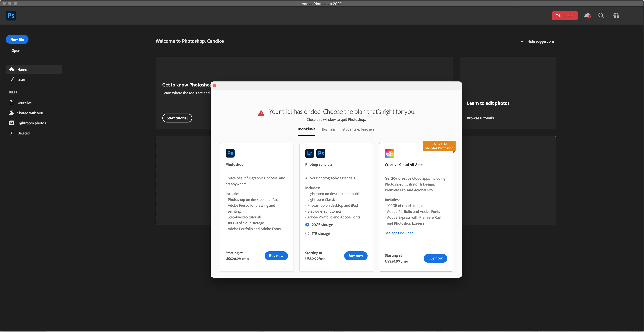
Task: Click the Creative Cloud All Apps logo
Action: coord(389,153)
